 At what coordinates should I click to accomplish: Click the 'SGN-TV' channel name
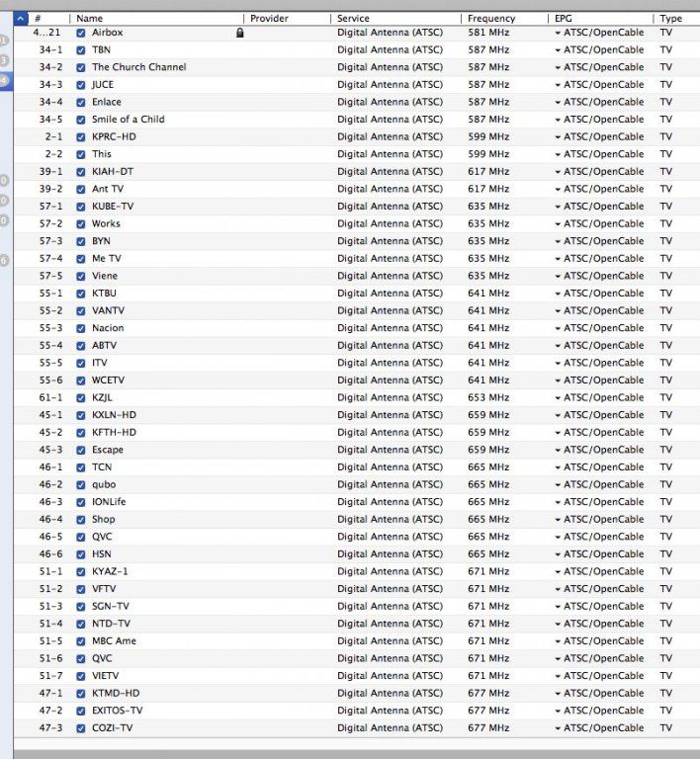pos(111,607)
